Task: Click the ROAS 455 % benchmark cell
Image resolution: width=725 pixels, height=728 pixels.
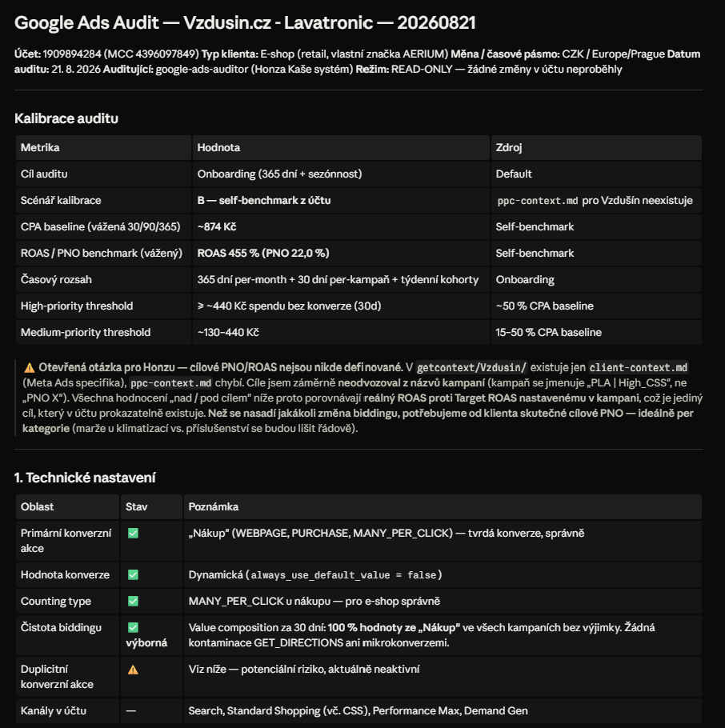Action: pos(263,254)
